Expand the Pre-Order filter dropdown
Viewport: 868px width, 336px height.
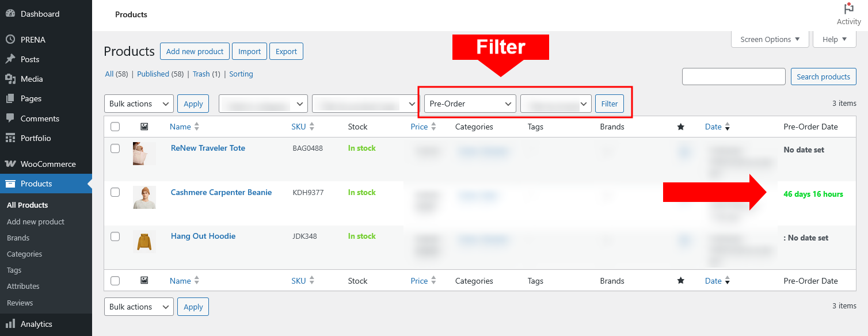(x=470, y=104)
